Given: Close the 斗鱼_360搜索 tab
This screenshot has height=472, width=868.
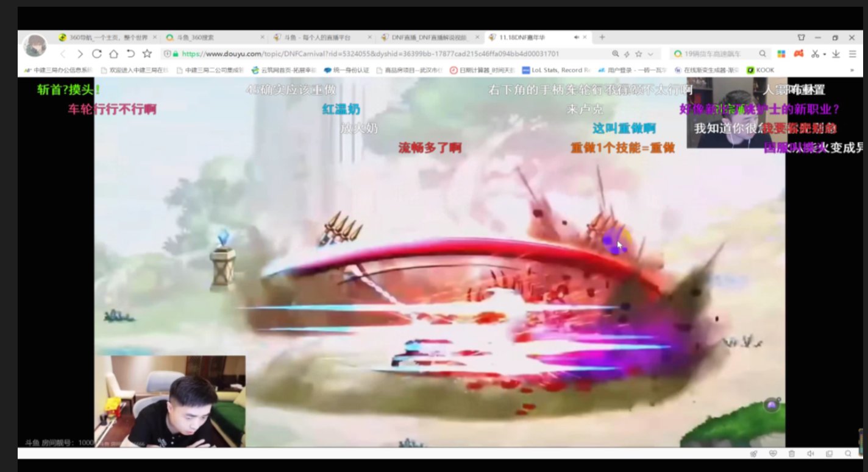Looking at the screenshot, I should point(261,37).
